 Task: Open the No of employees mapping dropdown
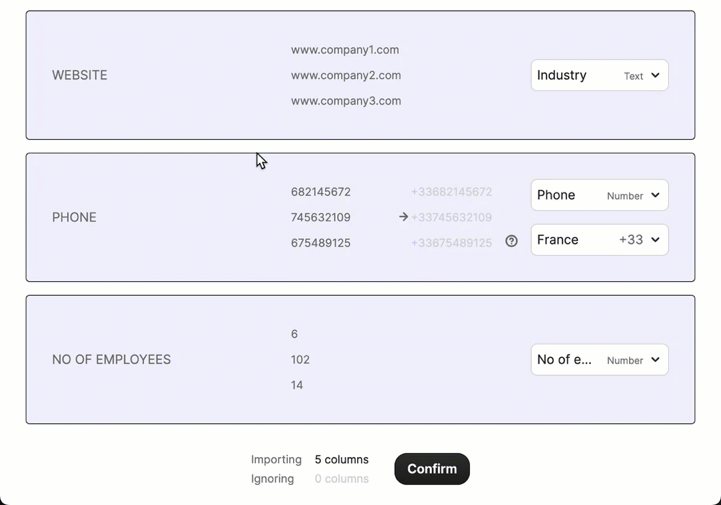click(x=599, y=360)
